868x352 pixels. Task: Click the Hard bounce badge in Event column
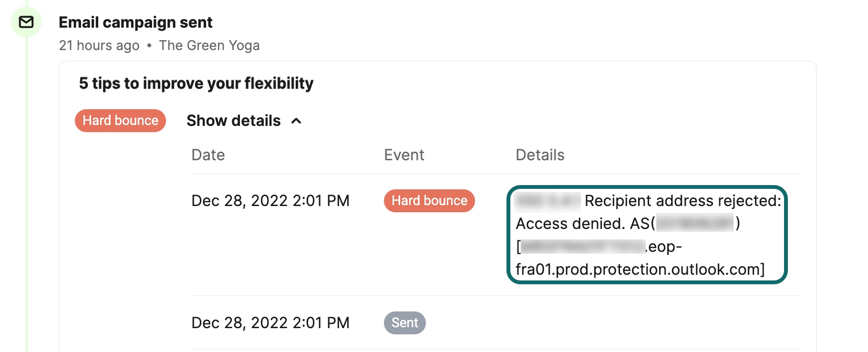pos(429,201)
